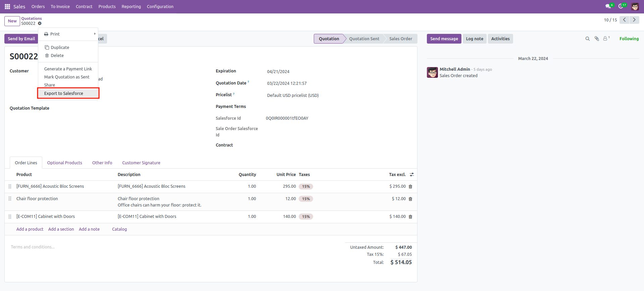Select Share in the action menu
Viewport: 644px width, 291px height.
pyautogui.click(x=68, y=85)
